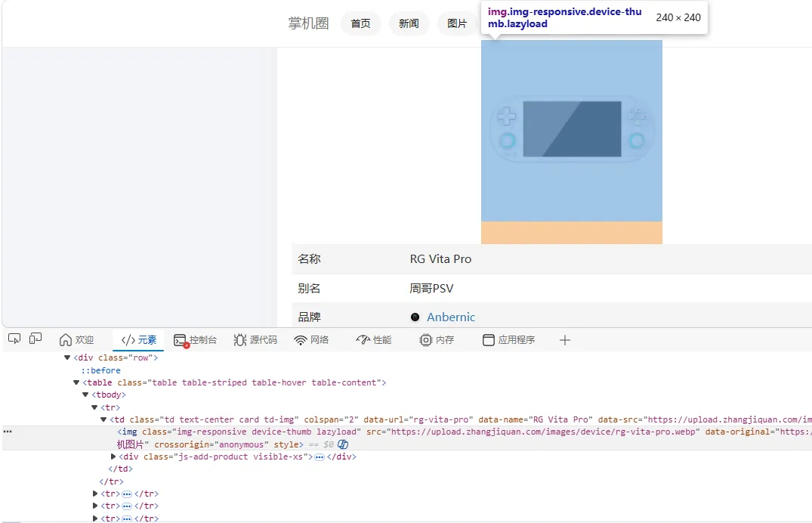The image size is (812, 523).
Task: Click the "品牌" label cell
Action: [x=309, y=317]
